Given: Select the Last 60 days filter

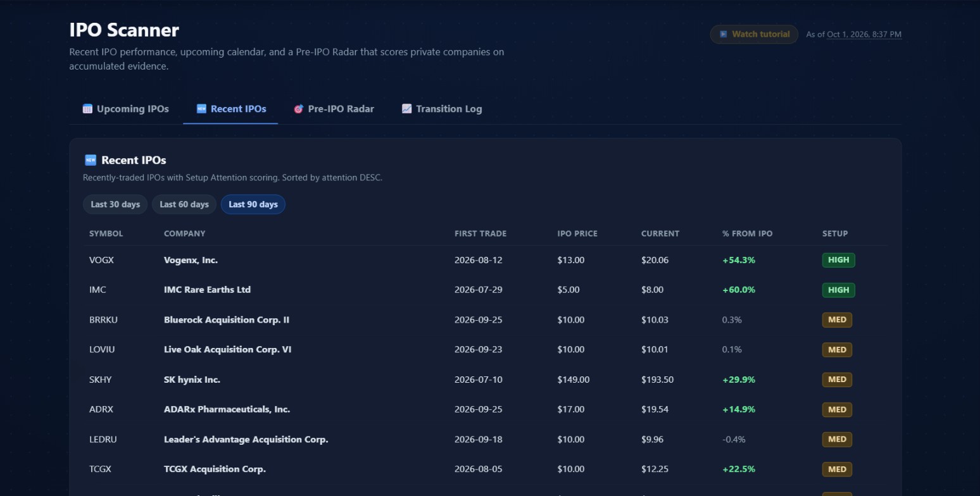Looking at the screenshot, I should point(184,204).
